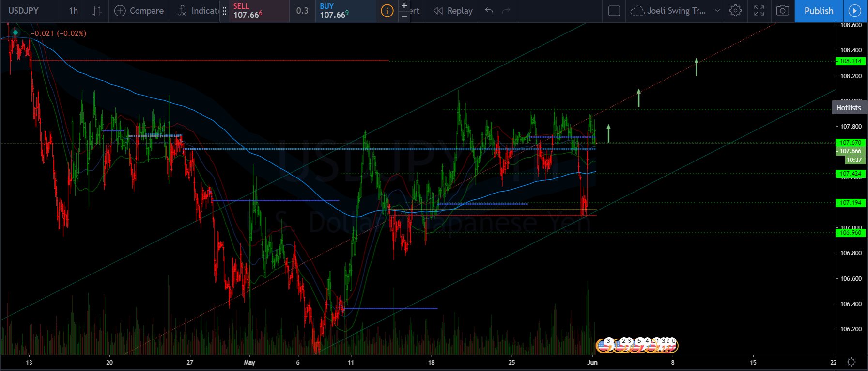Open chart settings gear icon
Viewport: 868px width, 371px height.
735,11
